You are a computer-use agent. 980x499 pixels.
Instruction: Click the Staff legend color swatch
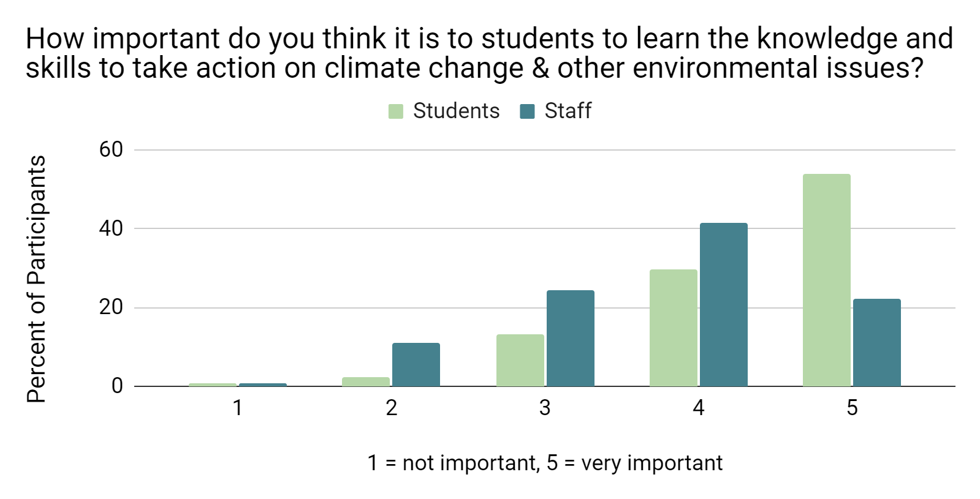[527, 111]
